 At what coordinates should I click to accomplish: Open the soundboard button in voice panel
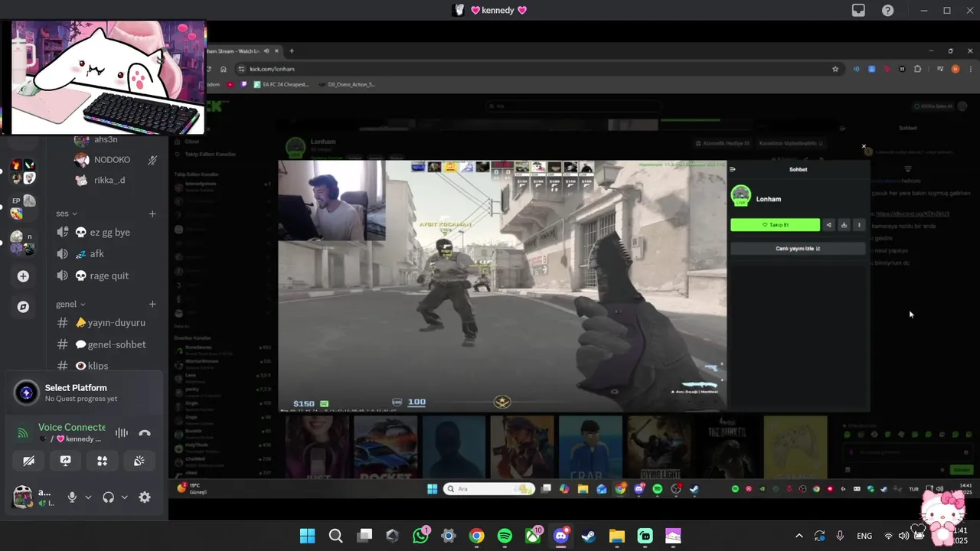139,461
